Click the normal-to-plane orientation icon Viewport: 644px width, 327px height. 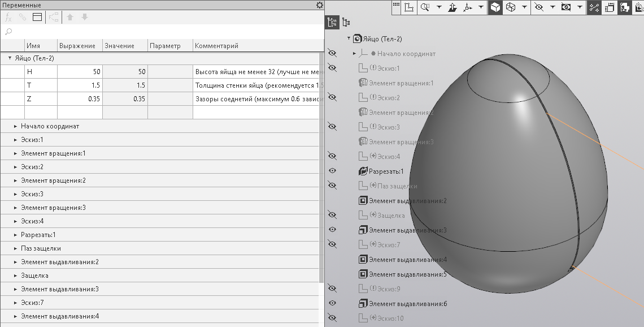[452, 7]
